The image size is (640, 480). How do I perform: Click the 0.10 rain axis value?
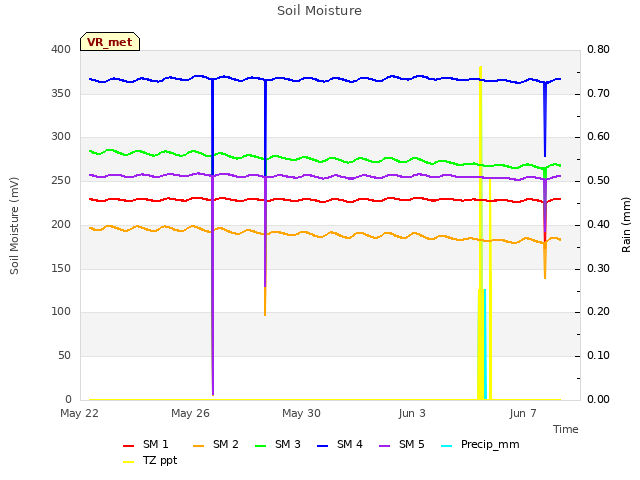point(598,356)
